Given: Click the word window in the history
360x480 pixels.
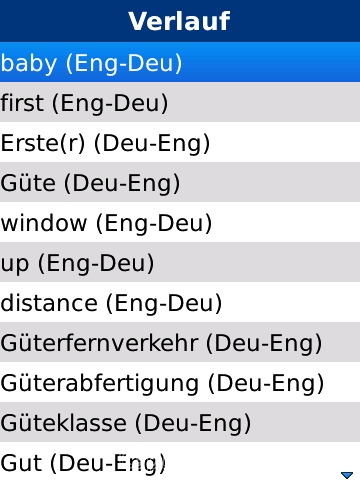Looking at the screenshot, I should (44, 223).
